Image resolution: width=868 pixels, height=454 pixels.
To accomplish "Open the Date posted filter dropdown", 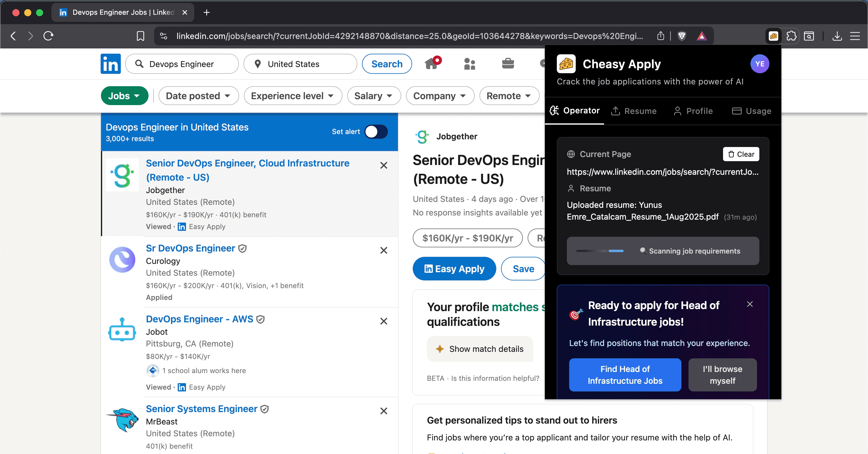I will coord(198,96).
